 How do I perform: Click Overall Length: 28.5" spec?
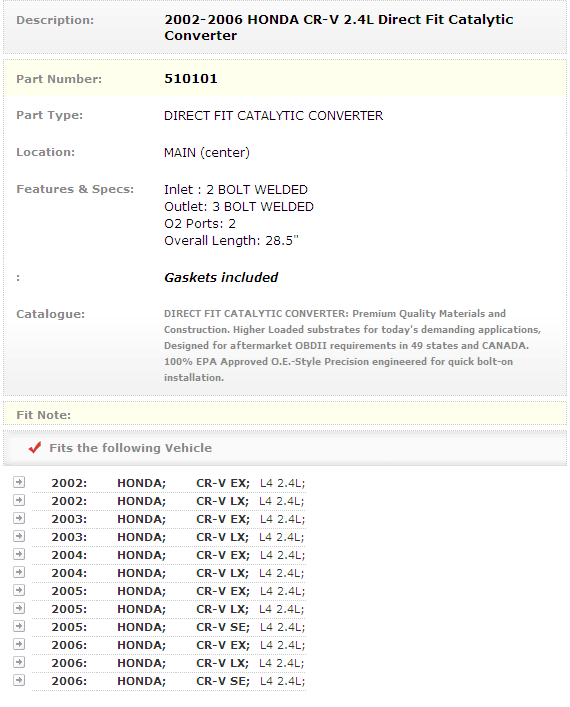(231, 241)
